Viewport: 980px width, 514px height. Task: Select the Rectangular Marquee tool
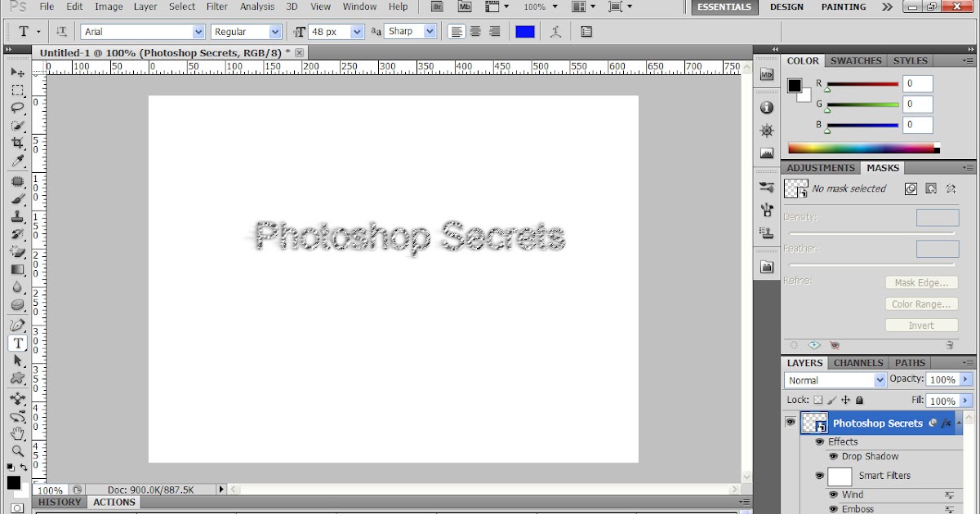[x=17, y=90]
